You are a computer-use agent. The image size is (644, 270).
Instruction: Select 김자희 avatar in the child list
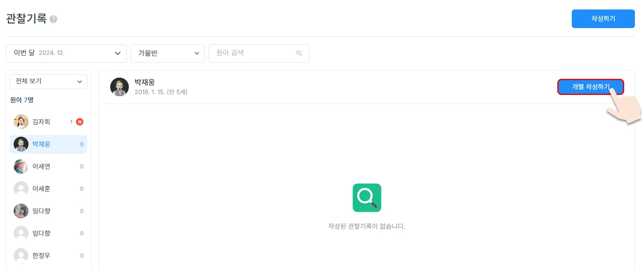pos(21,122)
